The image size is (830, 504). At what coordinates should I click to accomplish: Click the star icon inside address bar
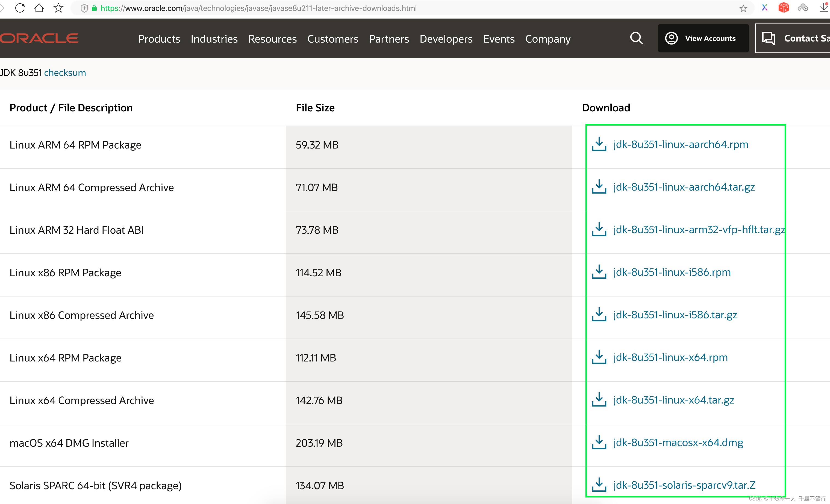(x=743, y=8)
